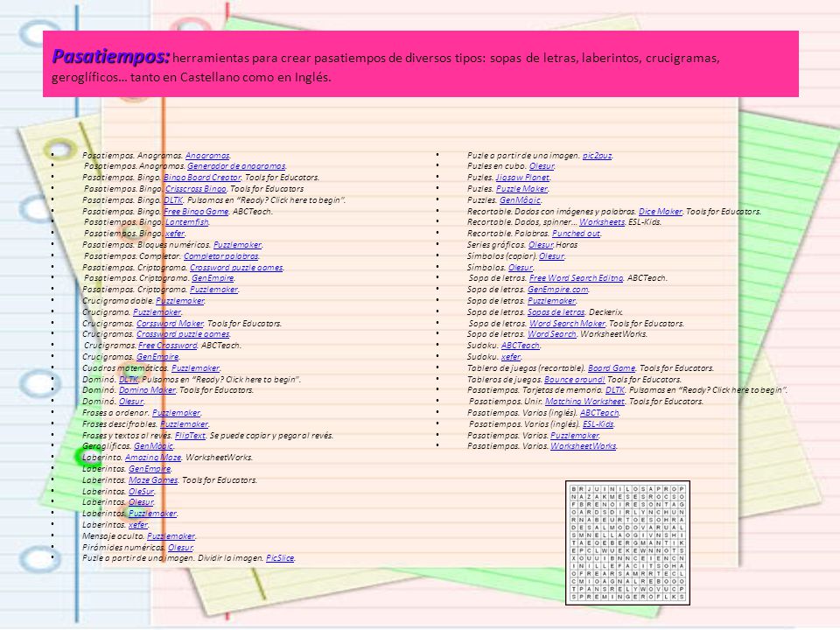Open Crossword puzzle games link beside Criptograma
The height and width of the screenshot is (630, 840).
236,268
